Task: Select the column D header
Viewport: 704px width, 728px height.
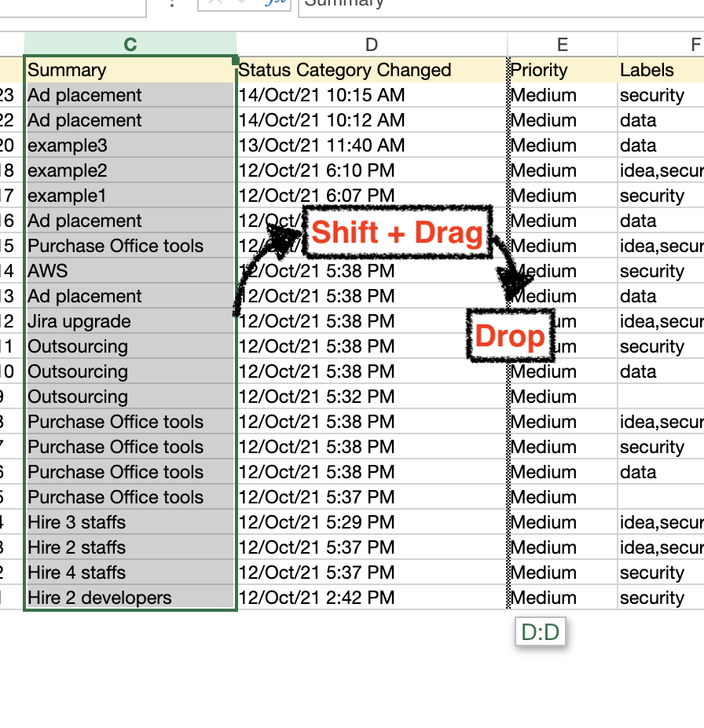Action: [x=371, y=45]
